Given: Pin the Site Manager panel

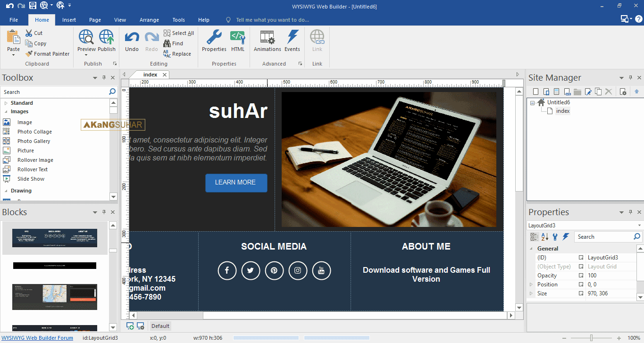Looking at the screenshot, I should pos(630,78).
